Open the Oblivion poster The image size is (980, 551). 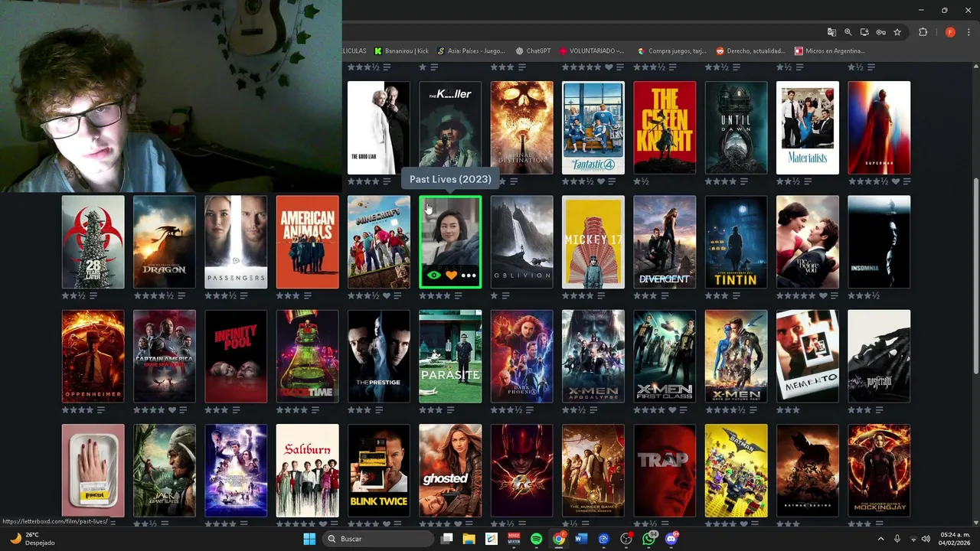(x=521, y=242)
